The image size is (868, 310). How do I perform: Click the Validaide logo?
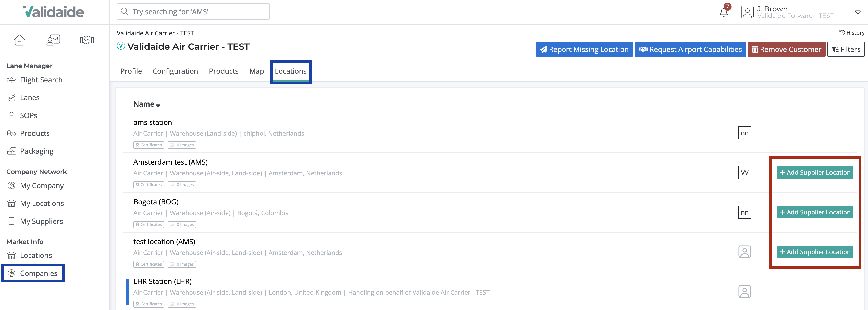(x=53, y=12)
